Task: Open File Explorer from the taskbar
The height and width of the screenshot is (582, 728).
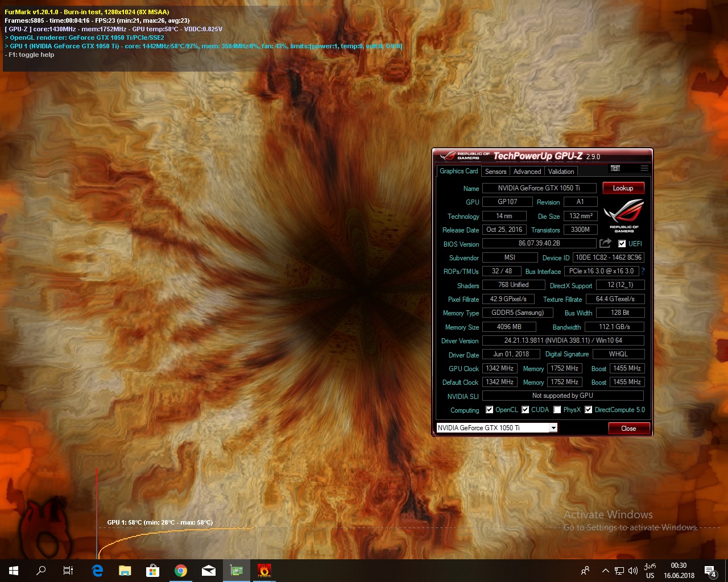Action: tap(125, 571)
